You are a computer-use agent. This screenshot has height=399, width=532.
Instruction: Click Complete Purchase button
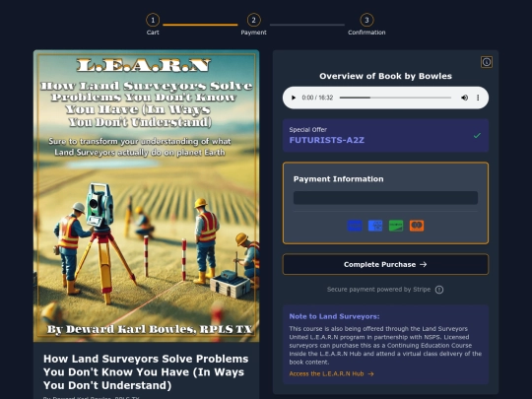coord(385,264)
